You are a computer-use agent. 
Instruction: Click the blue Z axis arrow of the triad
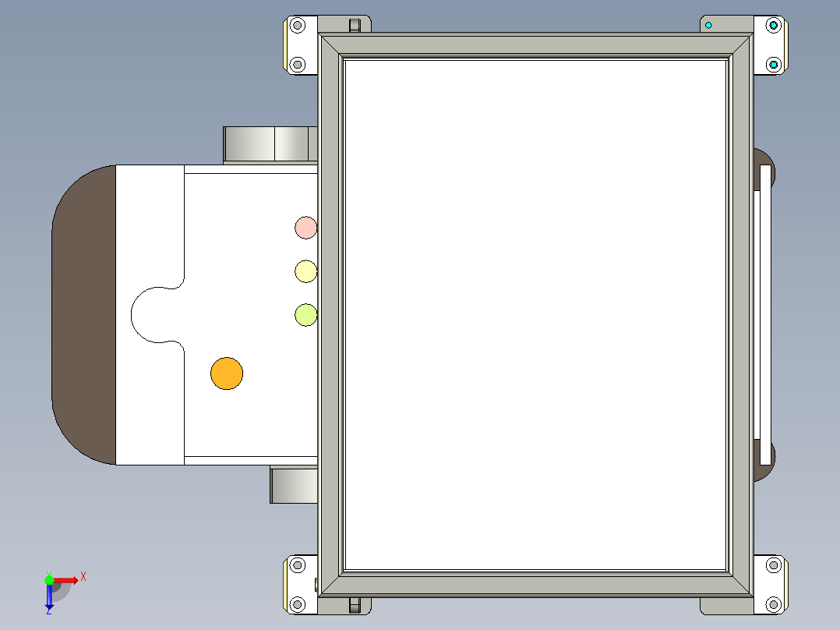pyautogui.click(x=49, y=596)
